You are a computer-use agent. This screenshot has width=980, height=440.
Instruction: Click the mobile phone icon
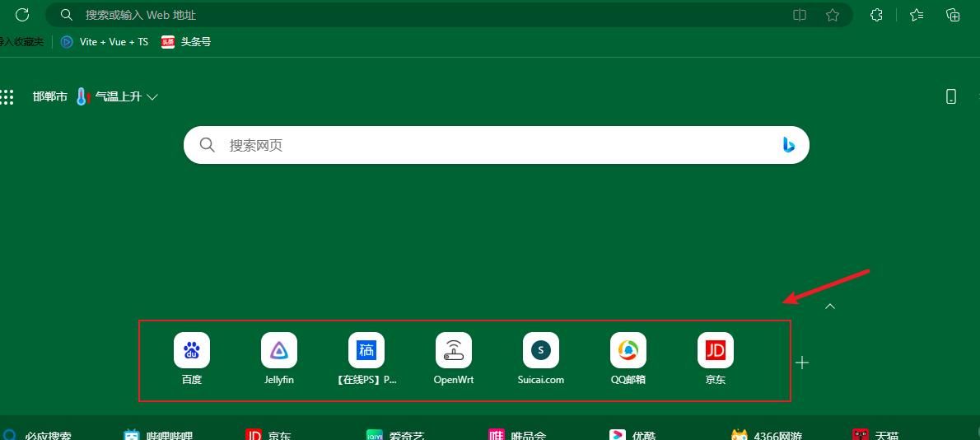[950, 96]
